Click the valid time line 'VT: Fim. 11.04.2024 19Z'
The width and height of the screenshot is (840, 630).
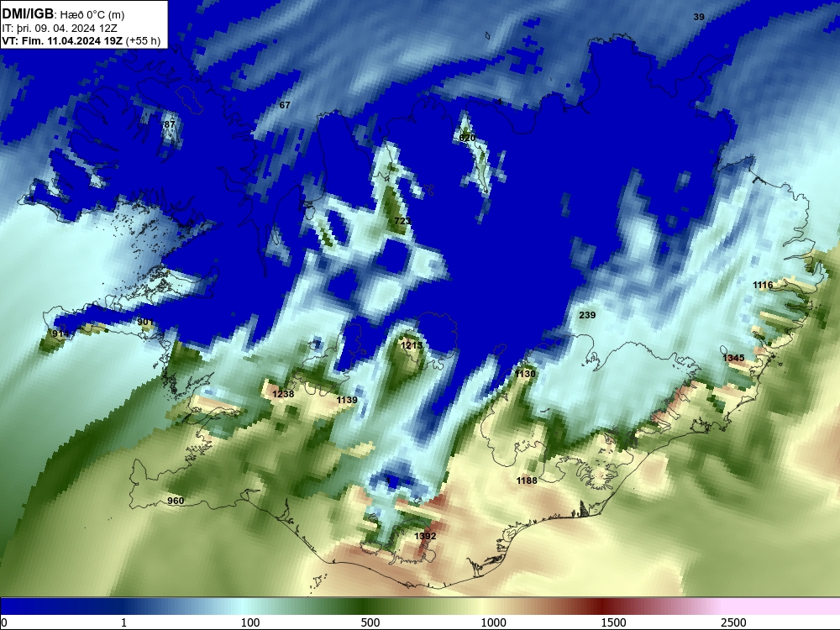[62, 40]
